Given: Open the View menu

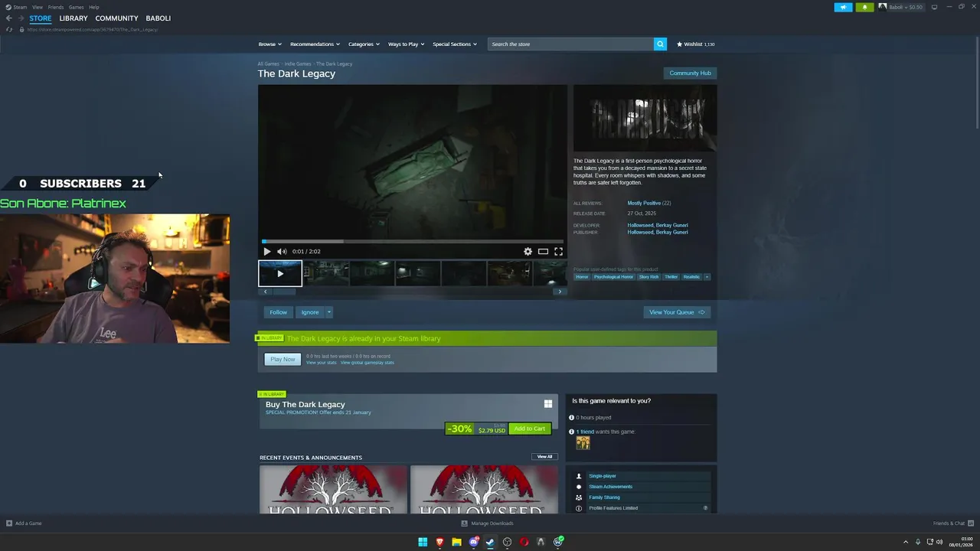Looking at the screenshot, I should [37, 7].
